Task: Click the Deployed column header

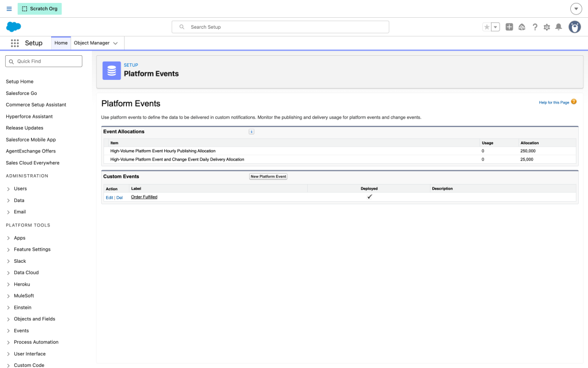Action: click(369, 189)
